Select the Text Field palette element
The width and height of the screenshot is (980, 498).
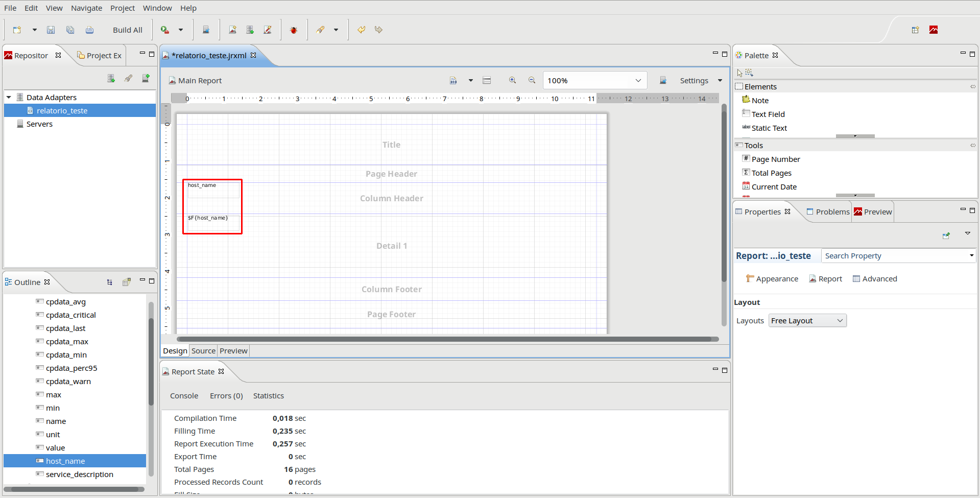tap(768, 114)
